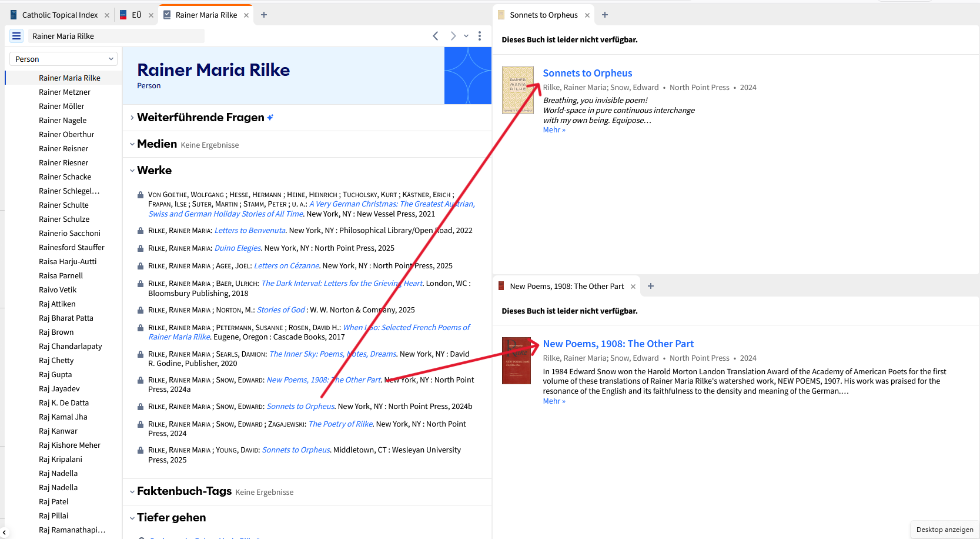The width and height of the screenshot is (980, 539).
Task: Click the forward navigation arrow
Action: click(x=453, y=36)
